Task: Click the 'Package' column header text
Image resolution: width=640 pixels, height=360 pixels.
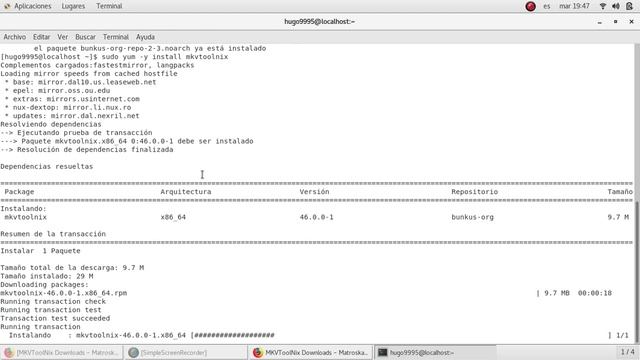Action: coord(19,192)
